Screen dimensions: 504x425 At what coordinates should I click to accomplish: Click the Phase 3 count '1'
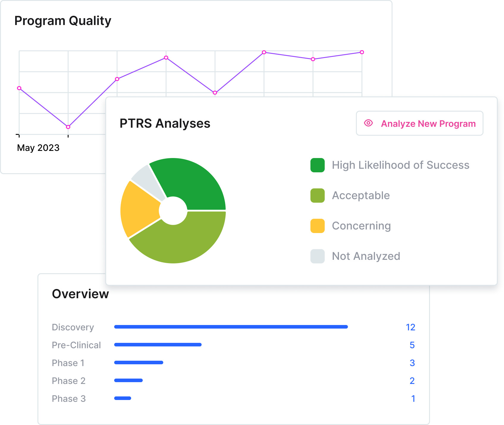413,399
